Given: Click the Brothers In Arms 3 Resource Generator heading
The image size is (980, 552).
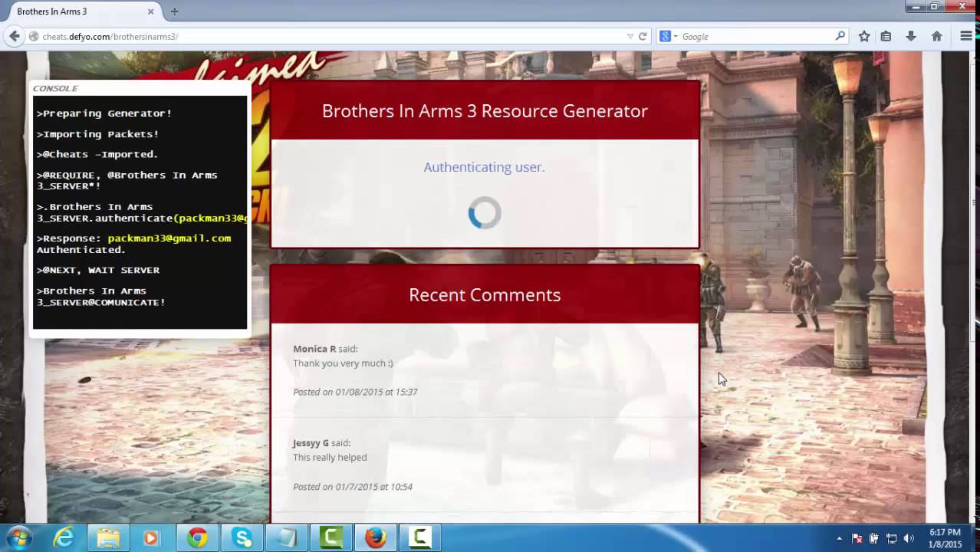Looking at the screenshot, I should [485, 110].
